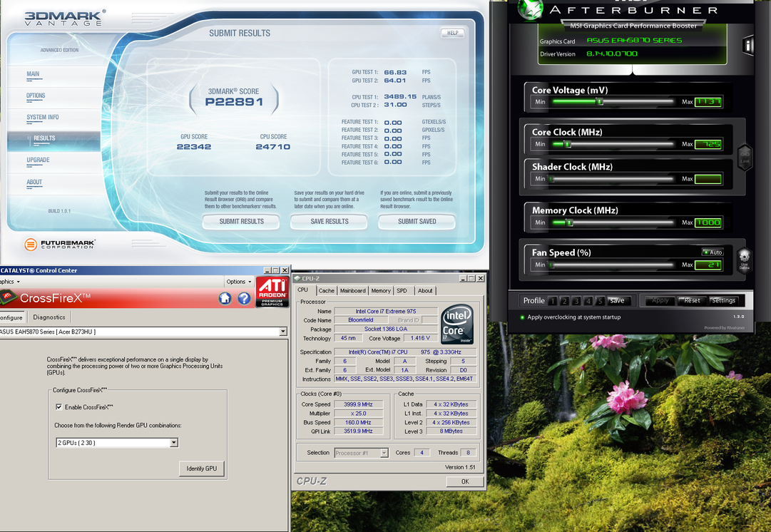Viewport: 771px width, 532px height.
Task: Switch to the Mainboard tab in CPU-Z
Action: (352, 291)
